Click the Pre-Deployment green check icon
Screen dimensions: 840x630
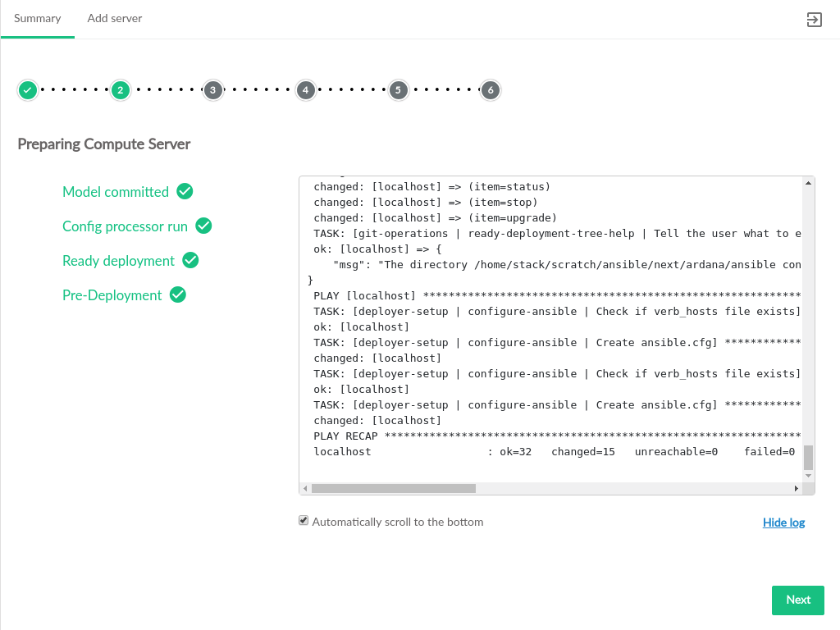(177, 294)
